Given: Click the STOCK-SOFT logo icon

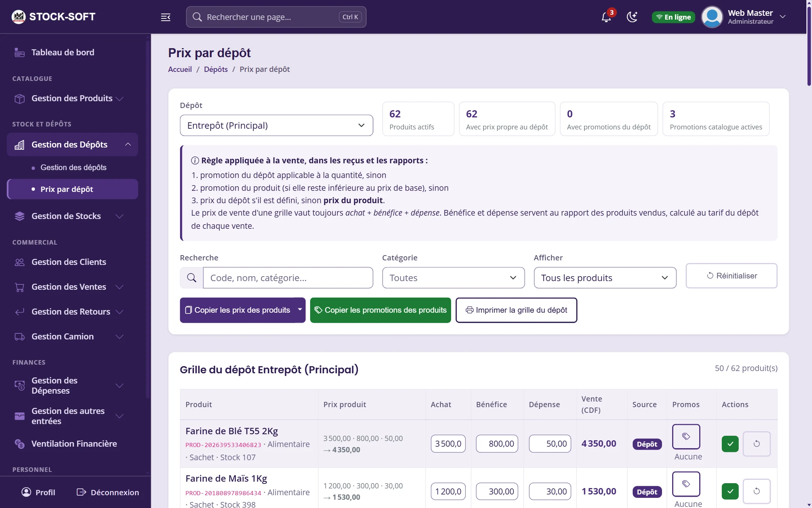Looking at the screenshot, I should click(x=18, y=17).
